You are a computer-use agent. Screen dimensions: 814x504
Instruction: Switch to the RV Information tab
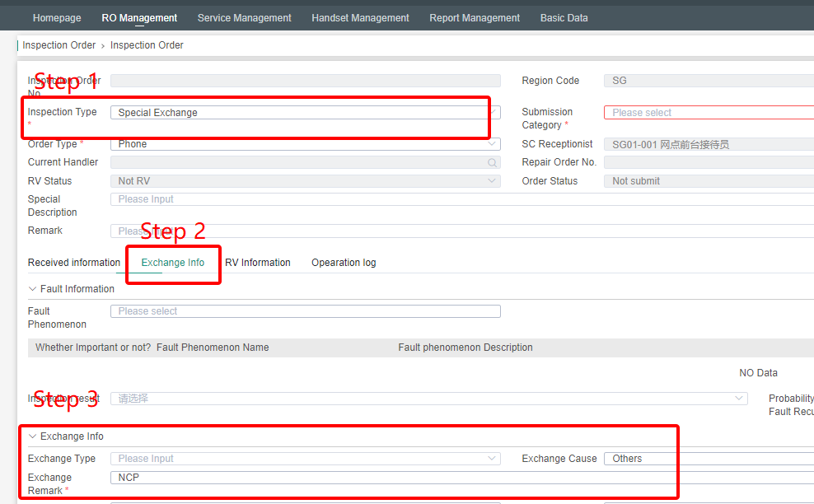(258, 263)
